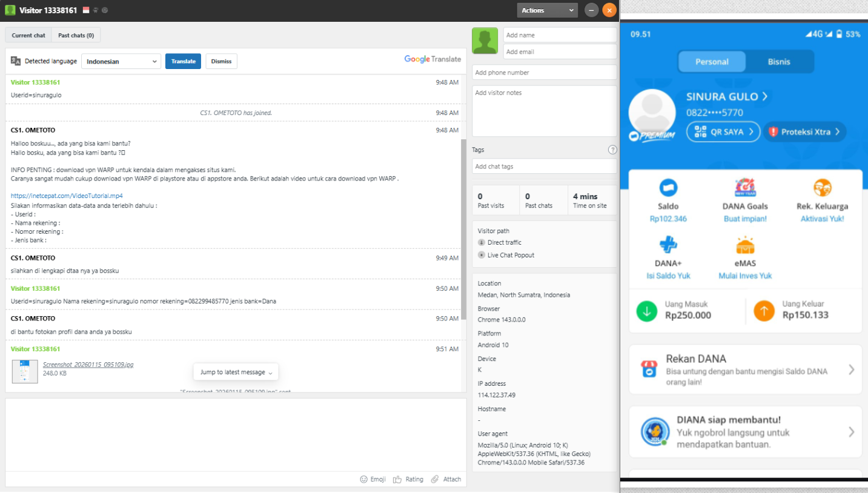This screenshot has height=493, width=868.
Task: Open Proteksi Xtra shield button
Action: coord(804,131)
